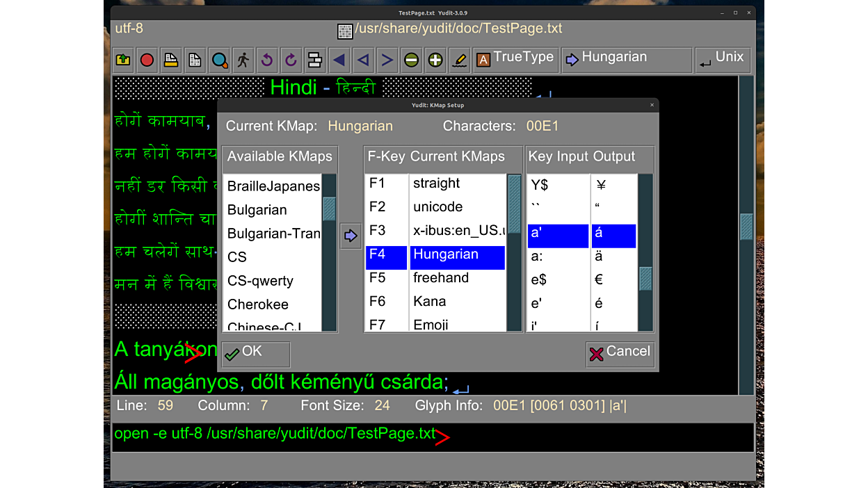Click the magnifier find icon
This screenshot has height=488, width=868.
pos(219,60)
